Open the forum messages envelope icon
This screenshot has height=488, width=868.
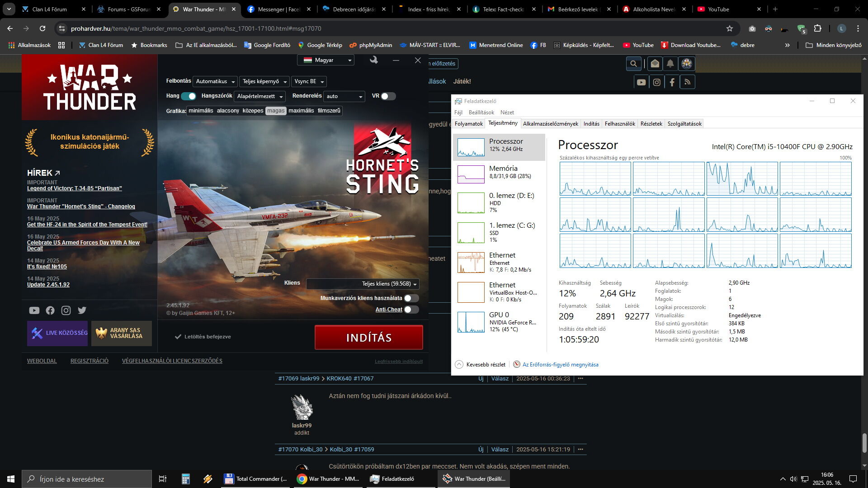[655, 64]
